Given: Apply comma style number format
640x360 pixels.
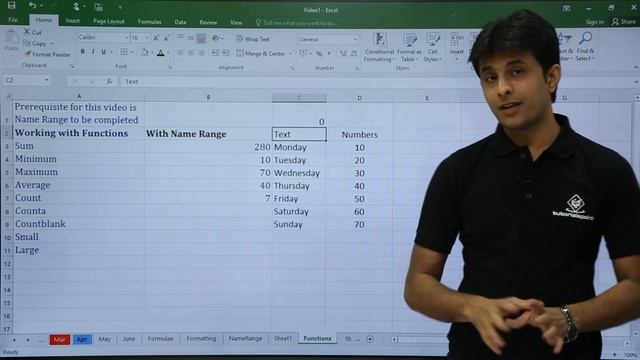Looking at the screenshot, I should (x=329, y=53).
